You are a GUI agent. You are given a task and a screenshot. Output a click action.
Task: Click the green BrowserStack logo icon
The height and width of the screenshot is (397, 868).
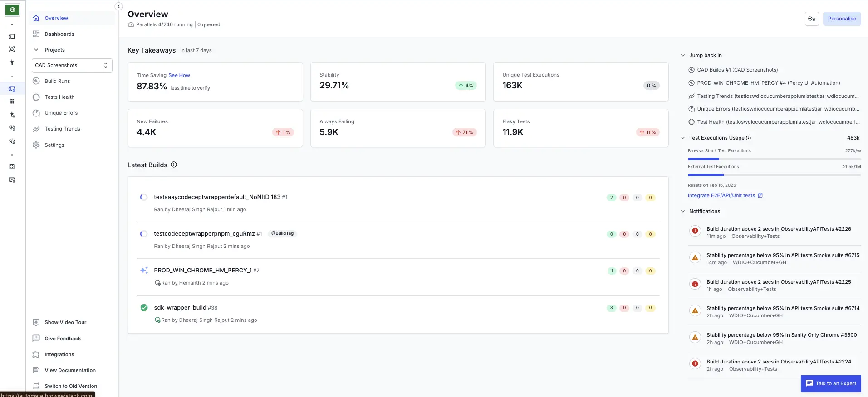pos(12,10)
